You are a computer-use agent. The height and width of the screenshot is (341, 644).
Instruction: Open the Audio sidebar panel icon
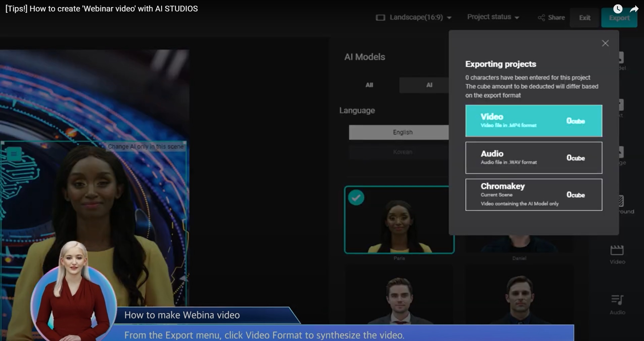tap(617, 305)
